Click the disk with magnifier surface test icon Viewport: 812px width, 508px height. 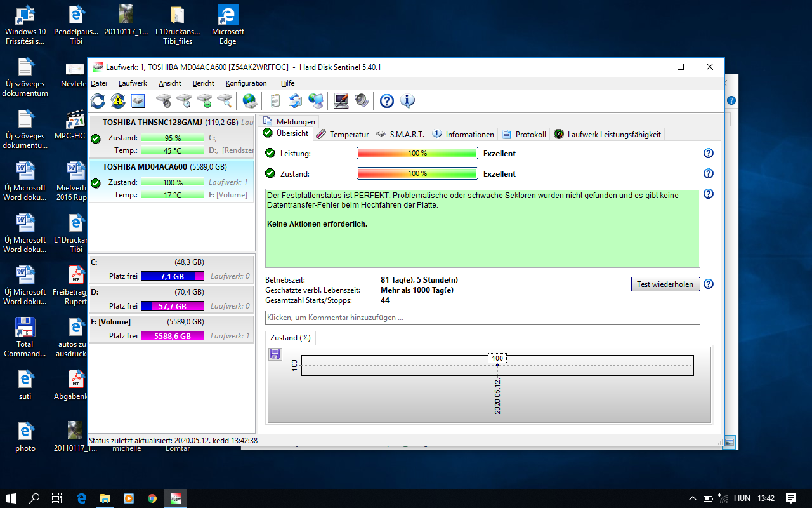point(224,100)
